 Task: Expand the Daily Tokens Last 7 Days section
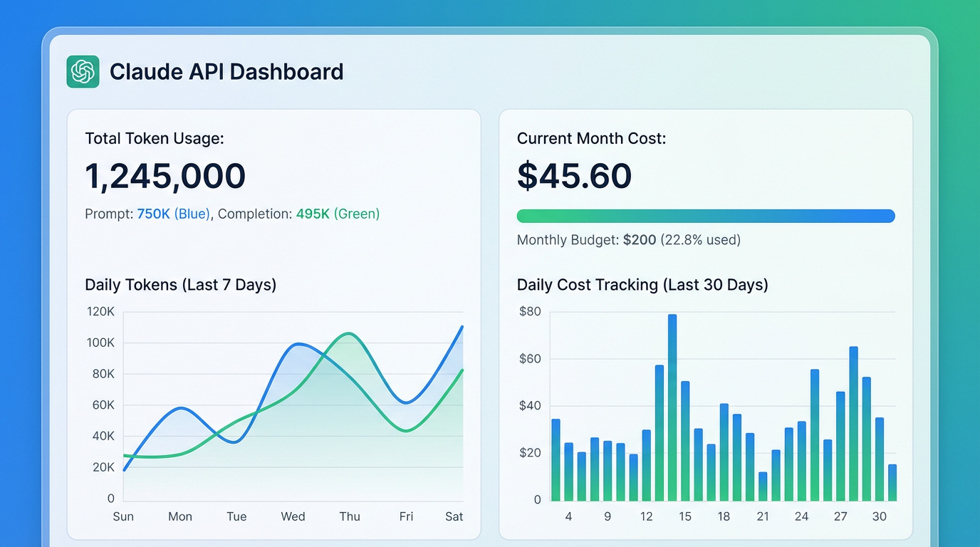coord(180,284)
